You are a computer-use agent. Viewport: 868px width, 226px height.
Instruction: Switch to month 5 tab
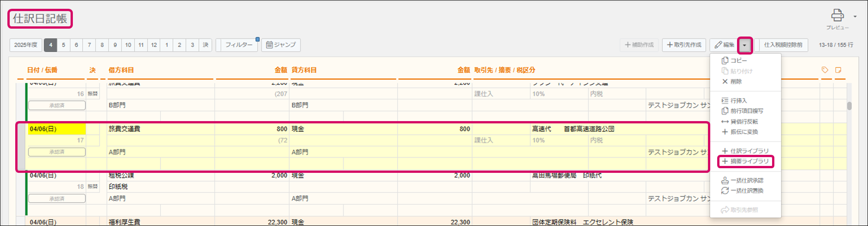point(64,45)
